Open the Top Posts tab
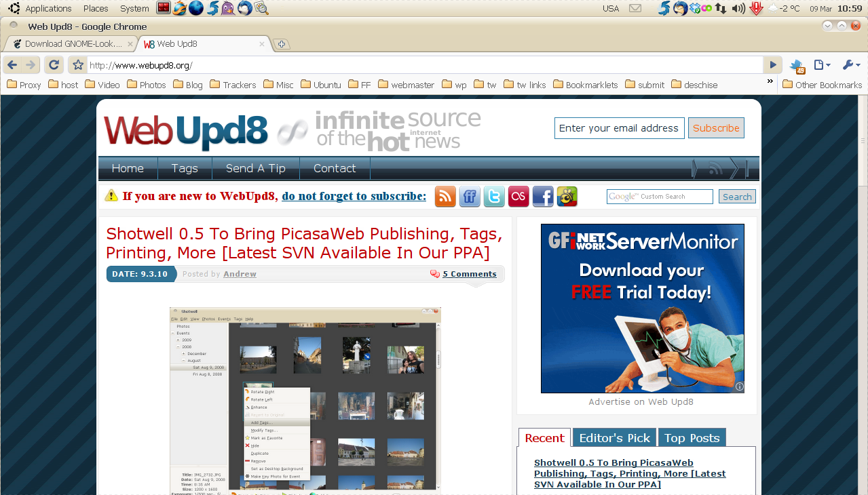The width and height of the screenshot is (868, 495). 692,438
